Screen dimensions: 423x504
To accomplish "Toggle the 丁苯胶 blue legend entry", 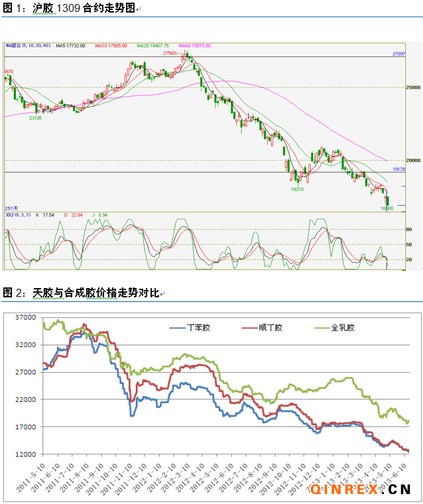I will click(192, 327).
